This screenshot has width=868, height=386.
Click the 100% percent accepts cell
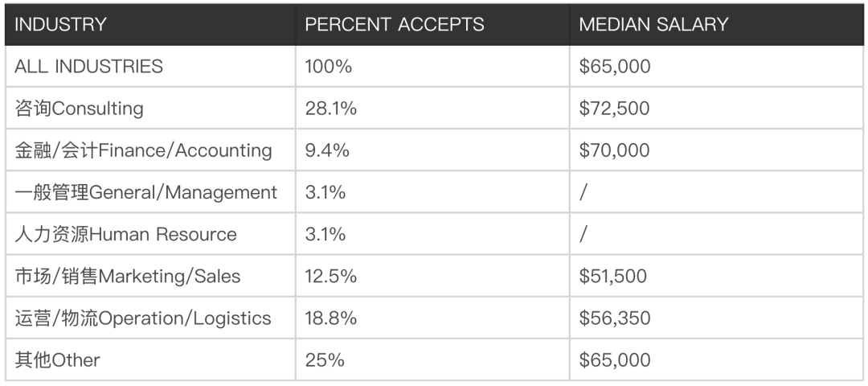(328, 66)
